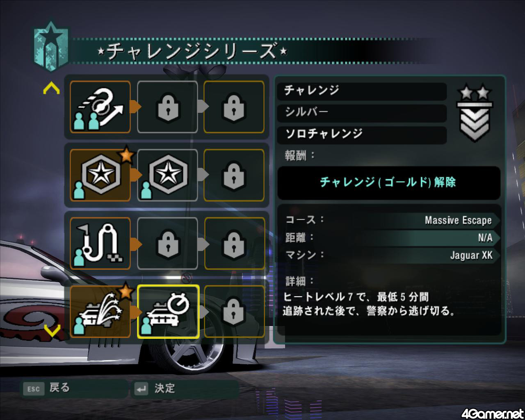
Task: Show earlier challenges with yellow up chevron
Action: tap(52, 88)
